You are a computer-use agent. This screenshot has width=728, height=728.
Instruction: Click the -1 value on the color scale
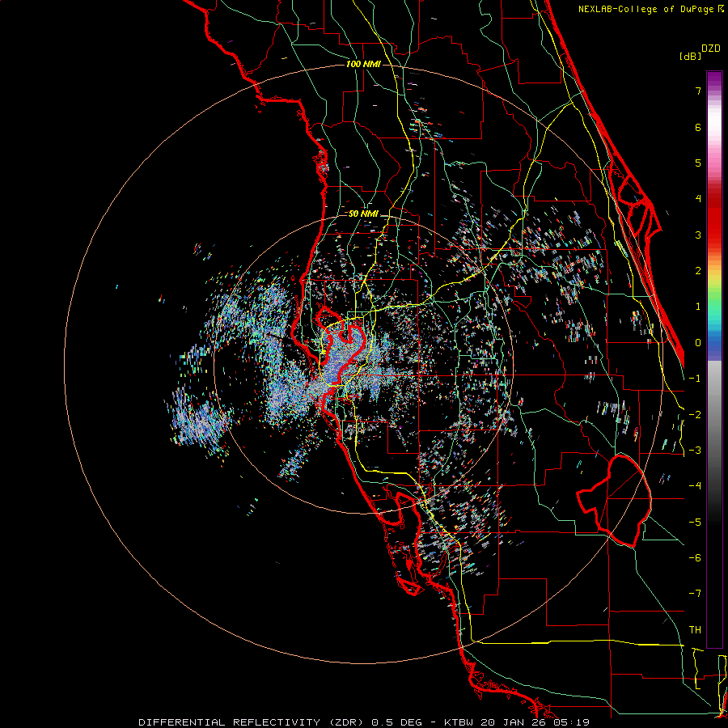pos(695,379)
